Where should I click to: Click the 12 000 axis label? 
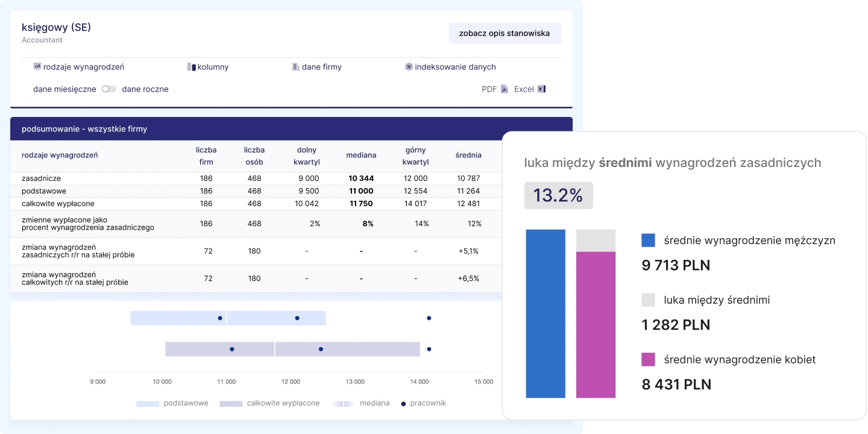point(291,382)
